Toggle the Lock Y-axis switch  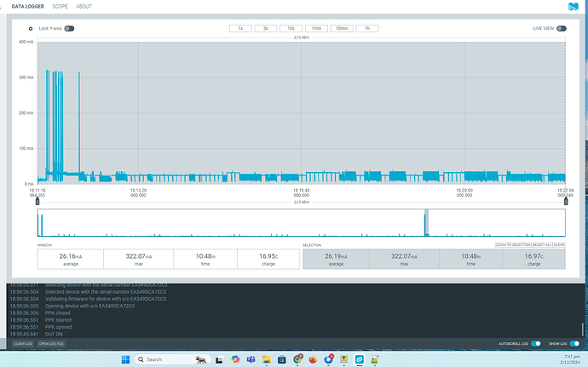[69, 28]
